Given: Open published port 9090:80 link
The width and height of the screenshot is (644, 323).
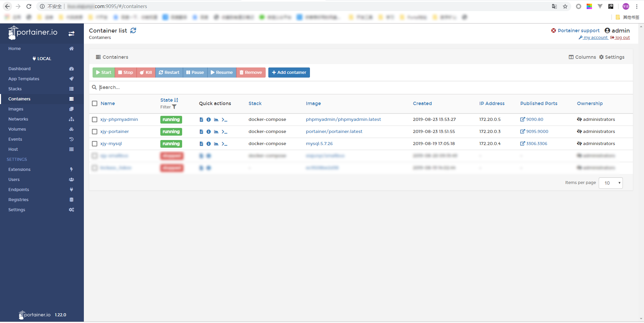Looking at the screenshot, I should [x=532, y=120].
